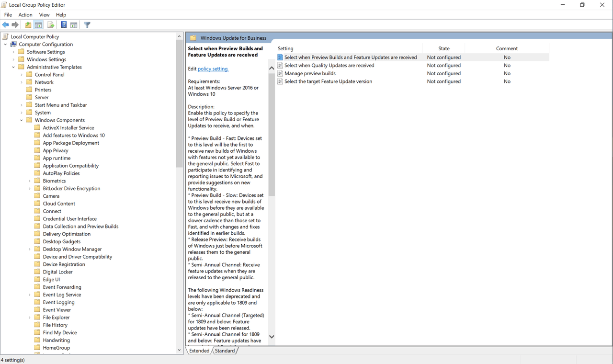Select 'Application Compatibility' tree item

[x=71, y=166]
